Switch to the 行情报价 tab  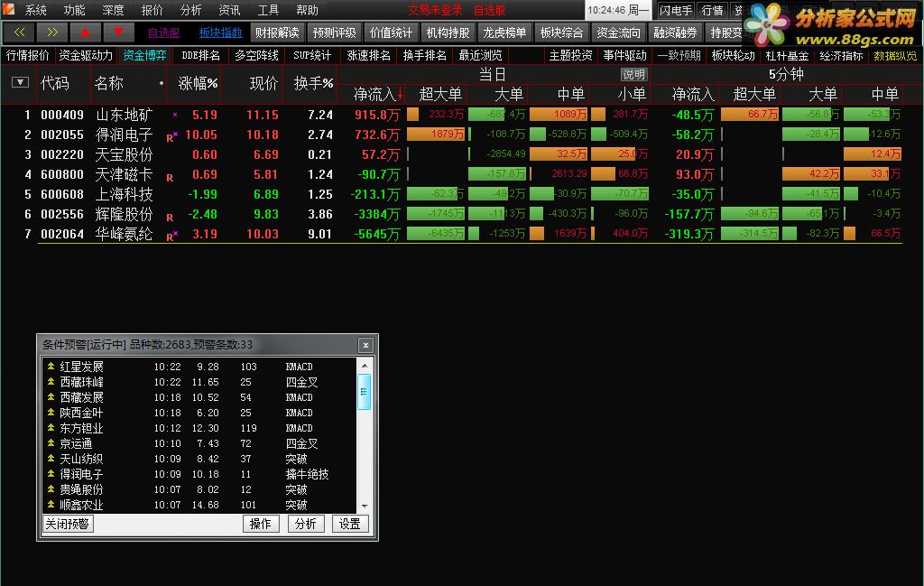point(27,55)
